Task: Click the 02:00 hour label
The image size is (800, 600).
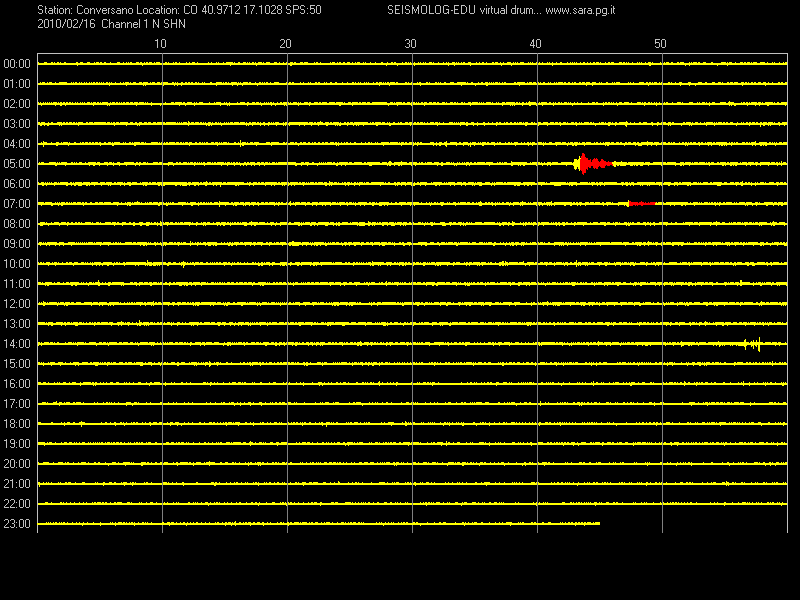Action: 17,104
